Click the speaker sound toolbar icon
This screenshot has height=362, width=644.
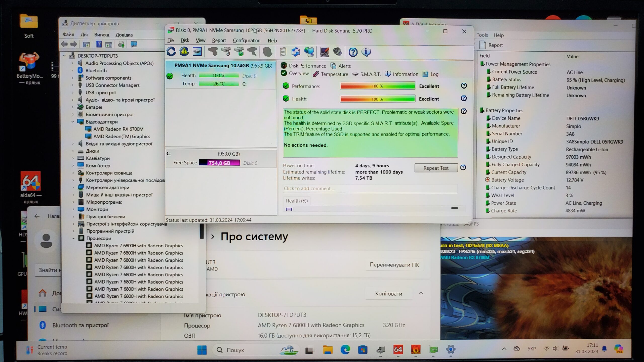[337, 52]
